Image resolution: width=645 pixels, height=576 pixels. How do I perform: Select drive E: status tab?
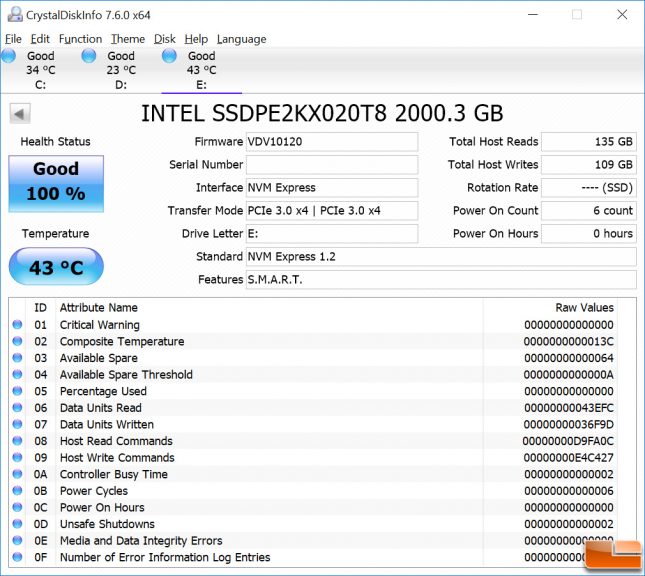(201, 70)
